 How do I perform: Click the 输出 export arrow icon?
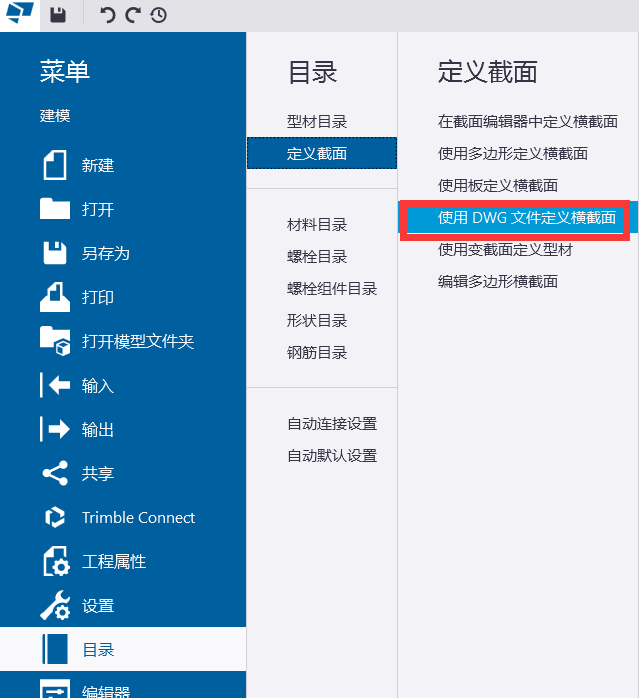click(x=55, y=429)
